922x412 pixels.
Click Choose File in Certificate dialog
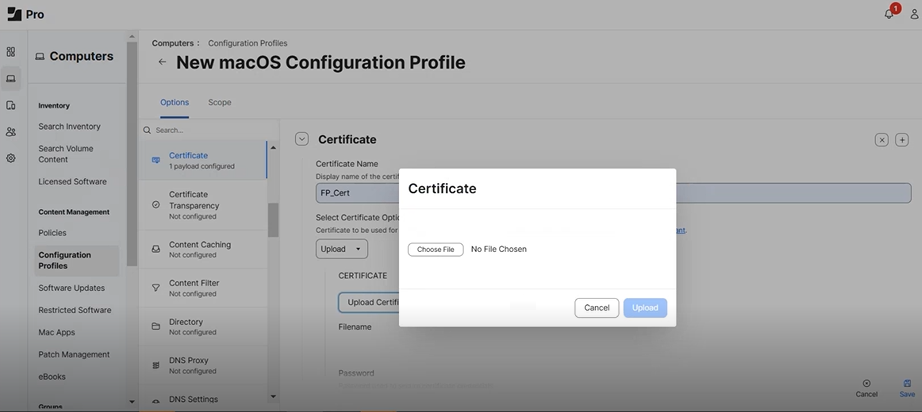point(435,249)
